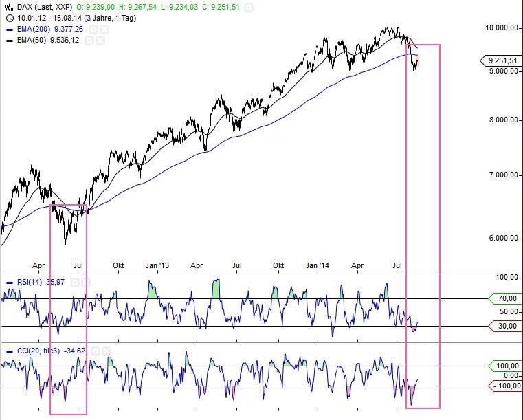Click the CCI line color marker
This screenshot has height=420, width=523.
[x=10, y=351]
